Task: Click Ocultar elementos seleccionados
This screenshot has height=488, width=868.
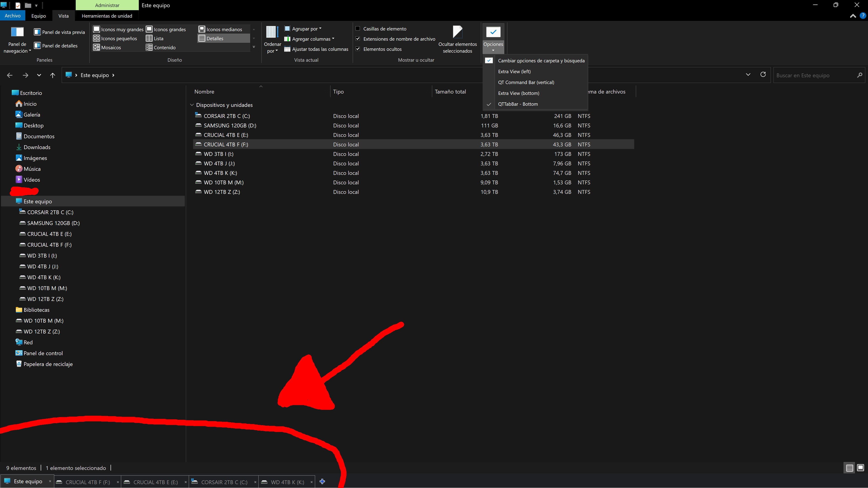Action: [457, 39]
